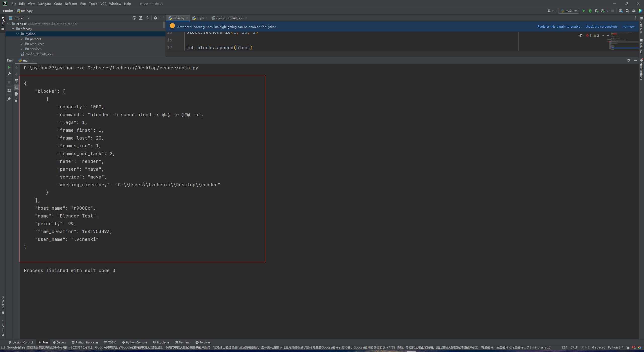Click the print icon in Run panel
Viewport: 644px width, 352px height.
pyautogui.click(x=16, y=94)
